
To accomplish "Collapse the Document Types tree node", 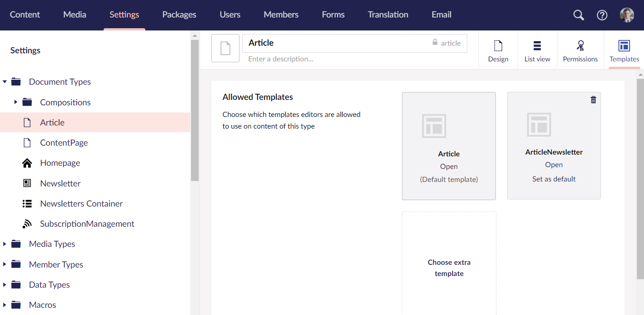I will pyautogui.click(x=4, y=82).
